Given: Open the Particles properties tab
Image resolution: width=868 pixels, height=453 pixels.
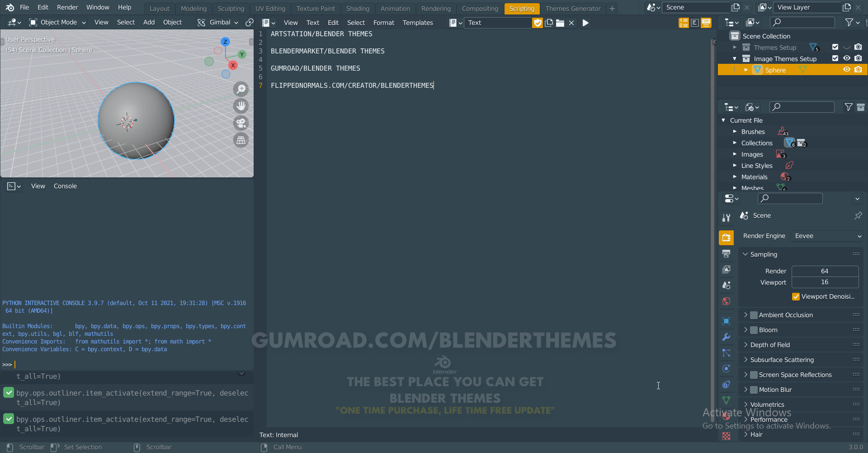Looking at the screenshot, I should click(x=726, y=353).
